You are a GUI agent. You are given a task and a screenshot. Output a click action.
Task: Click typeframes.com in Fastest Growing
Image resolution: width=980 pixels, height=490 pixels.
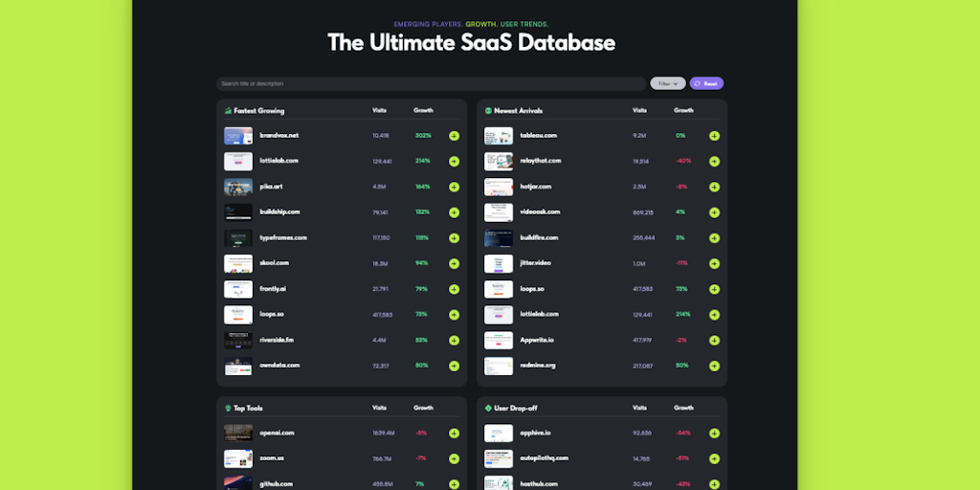point(283,237)
